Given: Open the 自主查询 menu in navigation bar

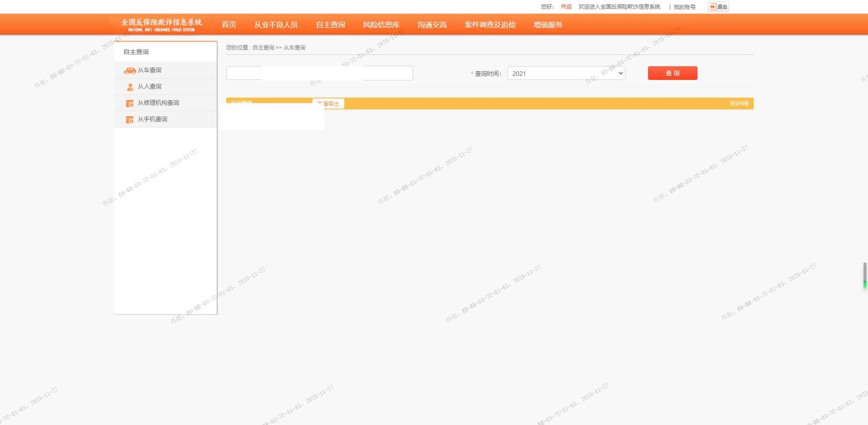Looking at the screenshot, I should 330,25.
